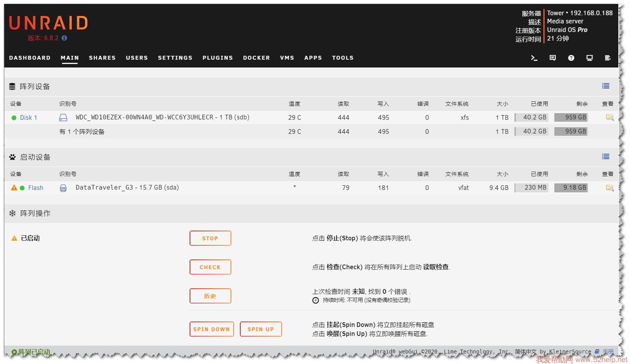This screenshot has width=630, height=364.
Task: Switch to the Docker tab
Action: click(x=256, y=58)
